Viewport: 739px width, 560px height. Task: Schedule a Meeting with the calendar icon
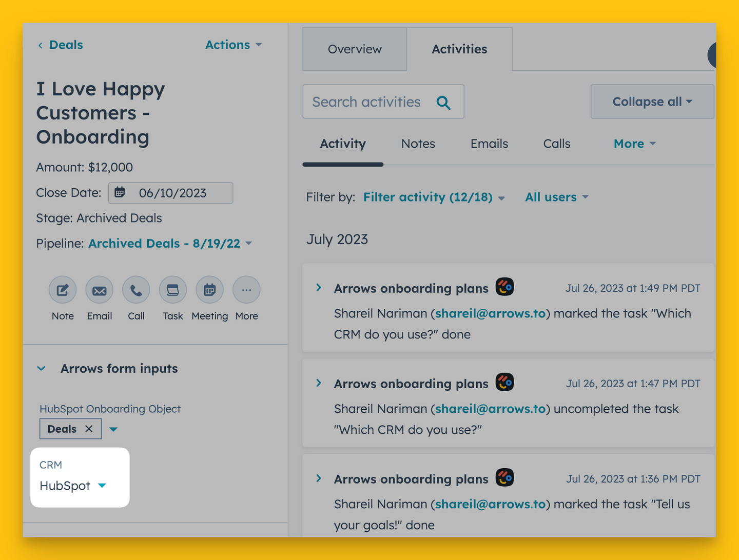pyautogui.click(x=209, y=290)
